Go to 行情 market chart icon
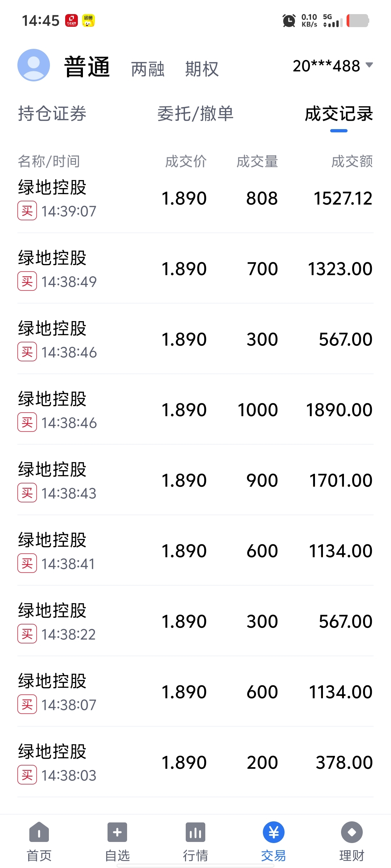The height and width of the screenshot is (868, 391). pos(195,832)
